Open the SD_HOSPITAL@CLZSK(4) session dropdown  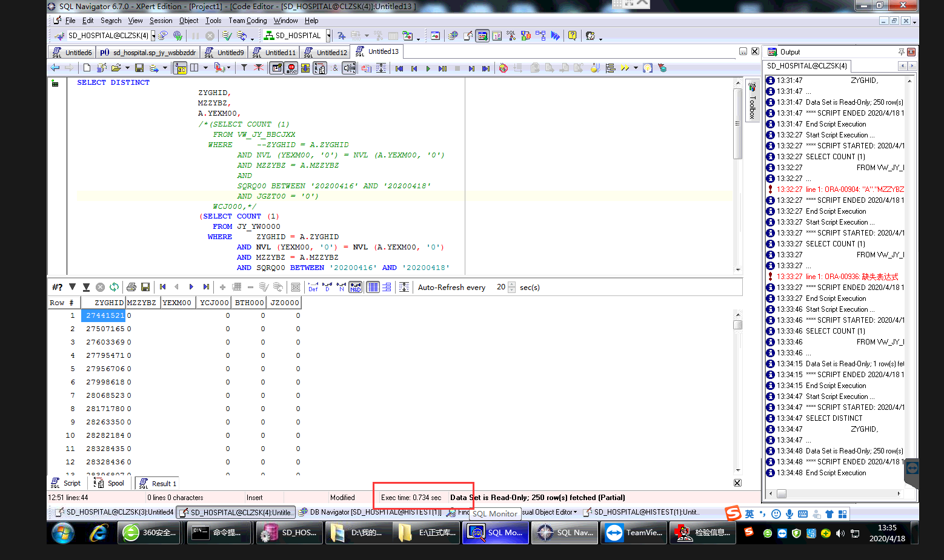[x=153, y=36]
